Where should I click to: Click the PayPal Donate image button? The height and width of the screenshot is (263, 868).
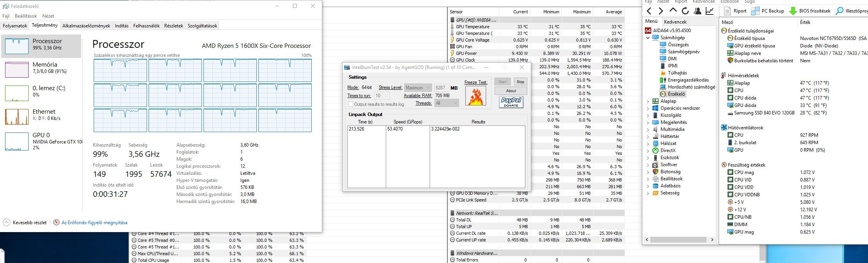511,102
